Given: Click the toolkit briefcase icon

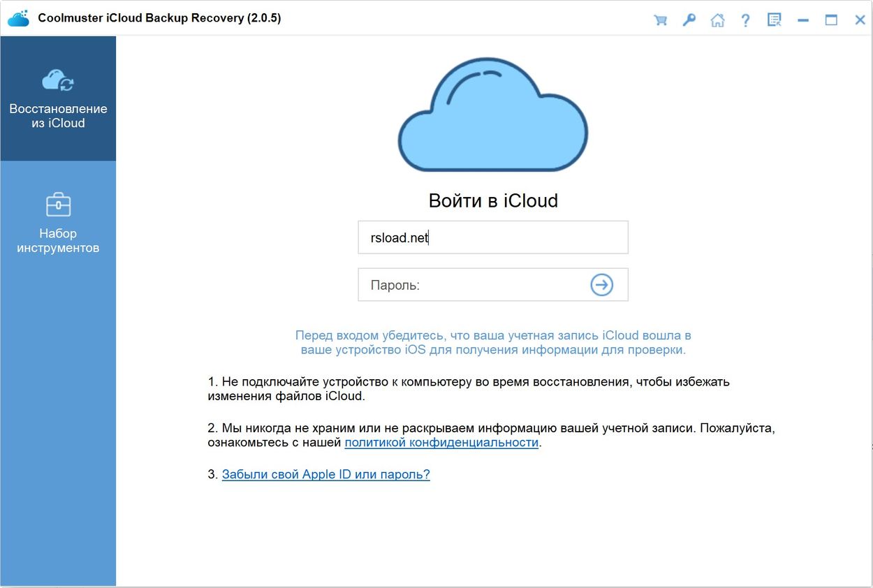Looking at the screenshot, I should pyautogui.click(x=58, y=205).
